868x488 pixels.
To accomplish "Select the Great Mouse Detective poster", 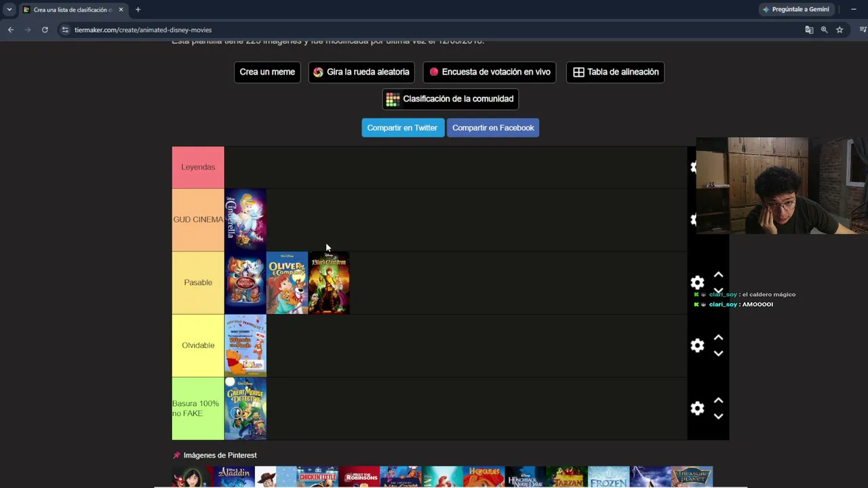I will point(245,409).
